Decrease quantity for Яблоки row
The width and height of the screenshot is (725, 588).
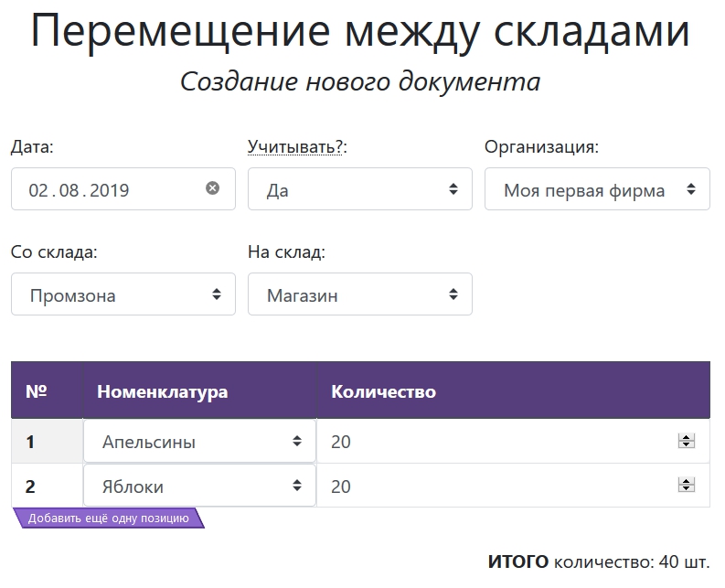686,489
